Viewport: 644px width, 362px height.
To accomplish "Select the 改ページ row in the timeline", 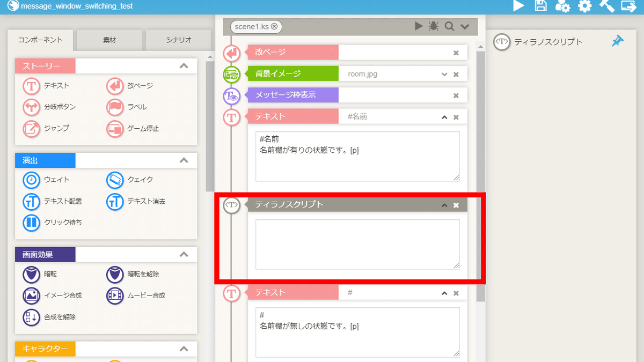I will pos(357,53).
